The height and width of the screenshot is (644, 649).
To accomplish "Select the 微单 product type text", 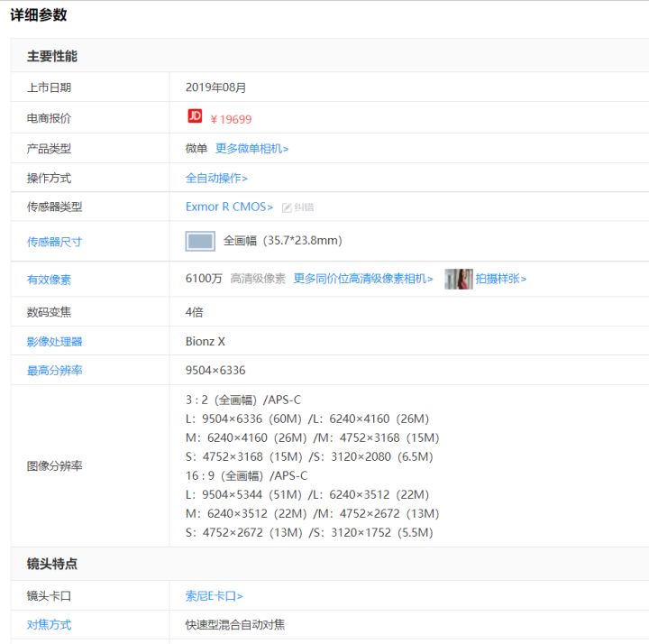I will coord(197,149).
